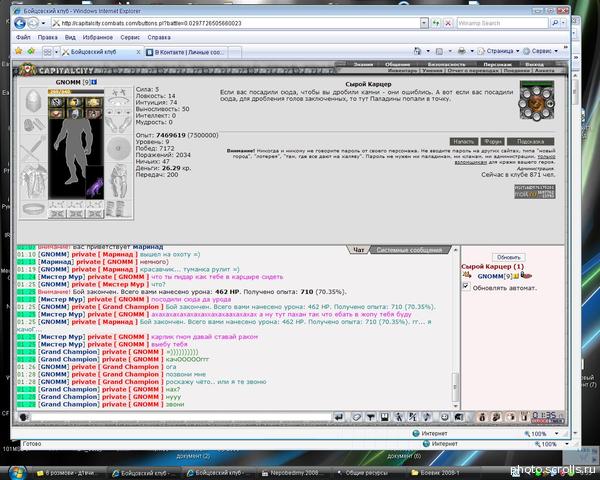Open a new blank browser tab

(235, 52)
